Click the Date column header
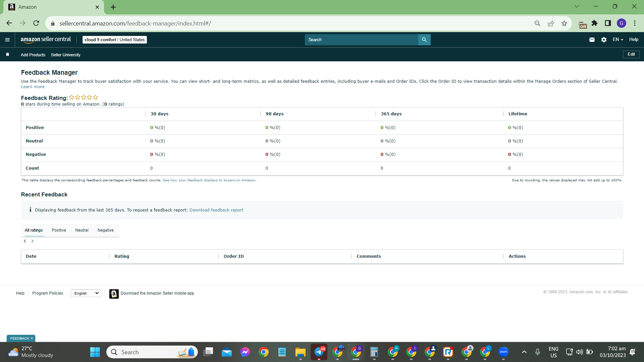This screenshot has height=362, width=644. [x=31, y=256]
